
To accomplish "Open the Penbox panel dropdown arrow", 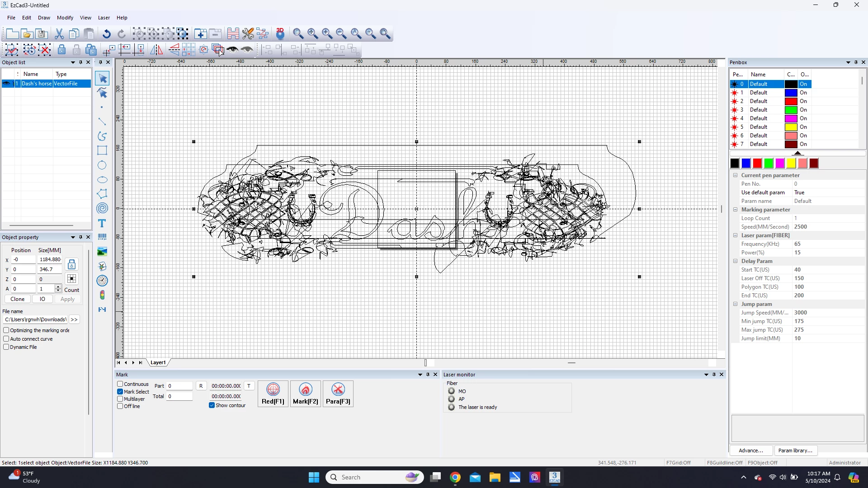I will click(x=848, y=62).
